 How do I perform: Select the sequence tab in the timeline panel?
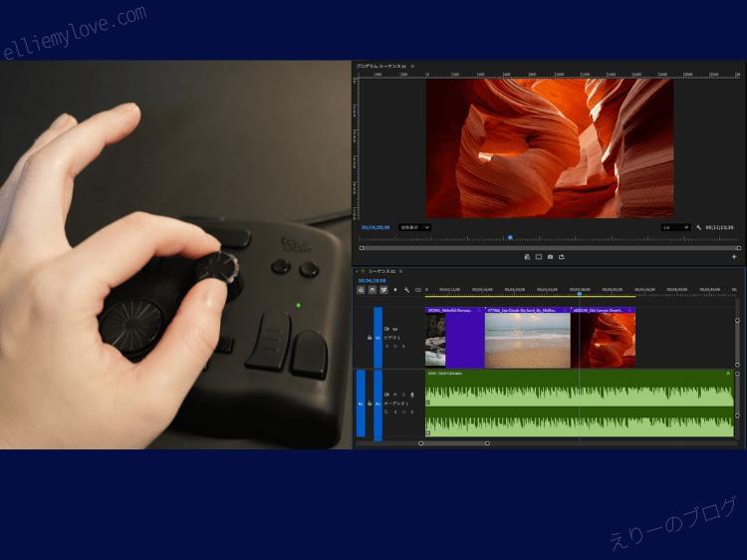pos(382,271)
